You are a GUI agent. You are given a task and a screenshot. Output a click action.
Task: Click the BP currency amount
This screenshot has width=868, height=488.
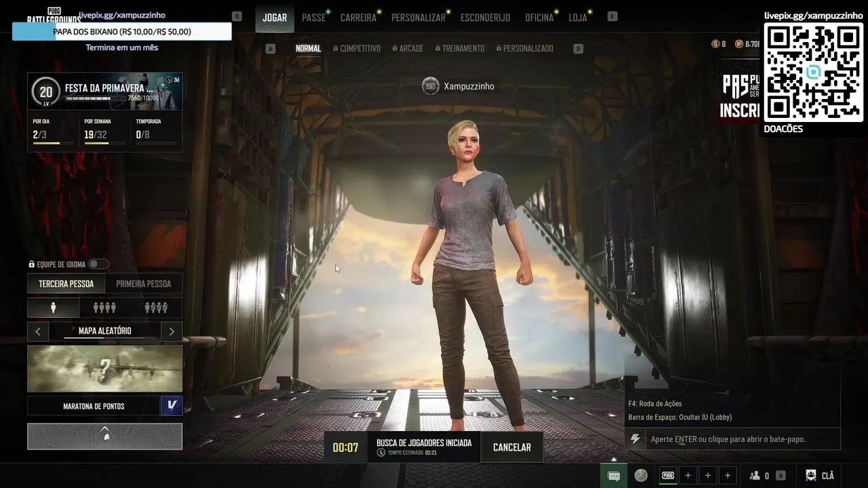tap(752, 44)
